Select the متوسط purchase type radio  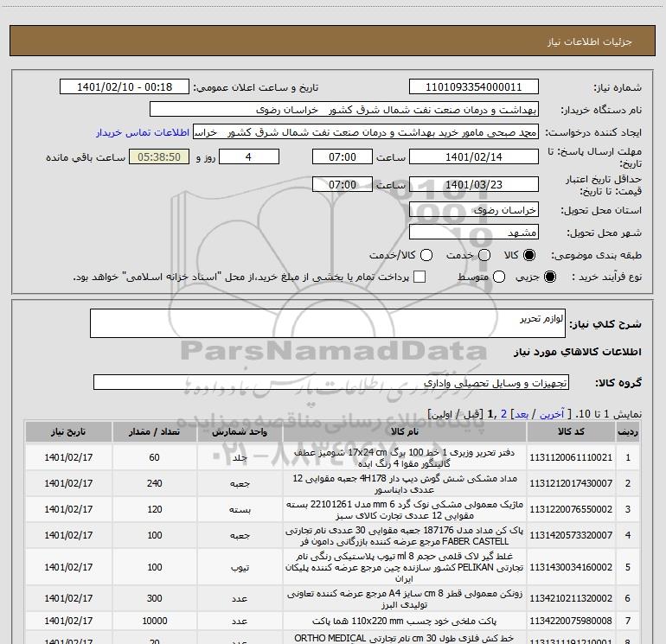click(x=499, y=277)
